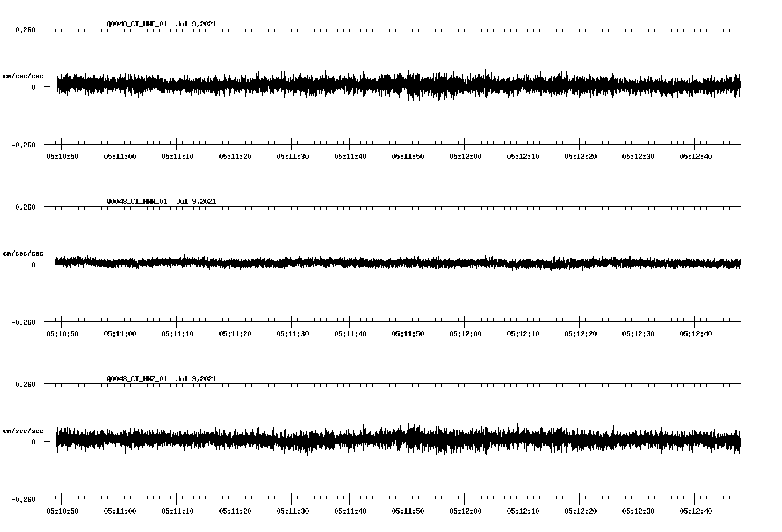Viewport: 782px width, 532px height.
Task: Select the 05:10:50 timestamp under top trace
Action: tap(62, 155)
